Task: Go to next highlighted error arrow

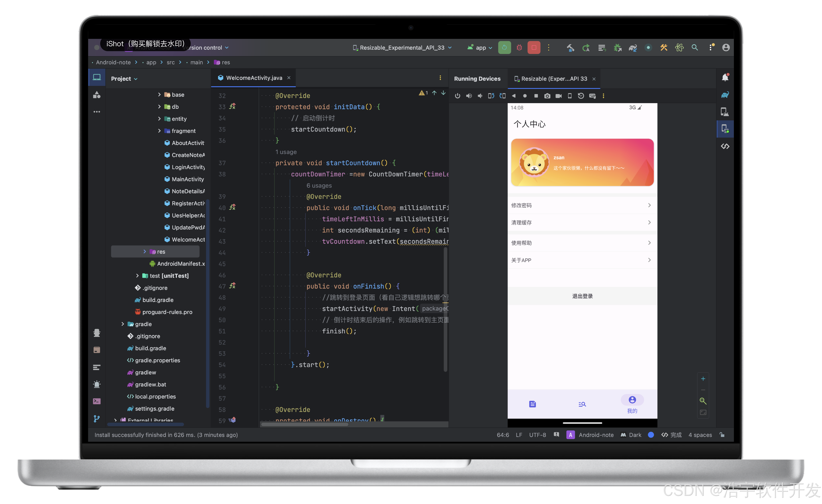Action: 443,93
